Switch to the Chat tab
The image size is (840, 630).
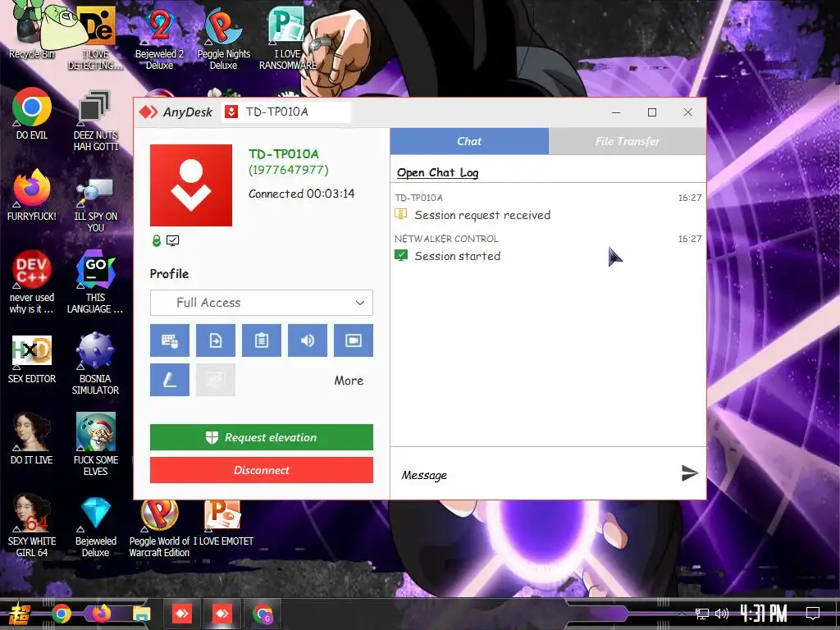pos(469,141)
